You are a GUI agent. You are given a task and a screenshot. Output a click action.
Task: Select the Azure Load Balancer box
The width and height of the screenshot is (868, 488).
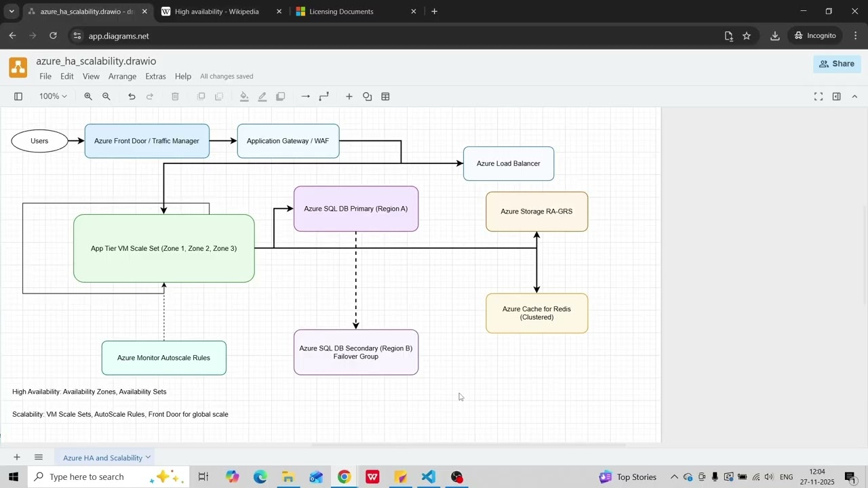pyautogui.click(x=509, y=163)
